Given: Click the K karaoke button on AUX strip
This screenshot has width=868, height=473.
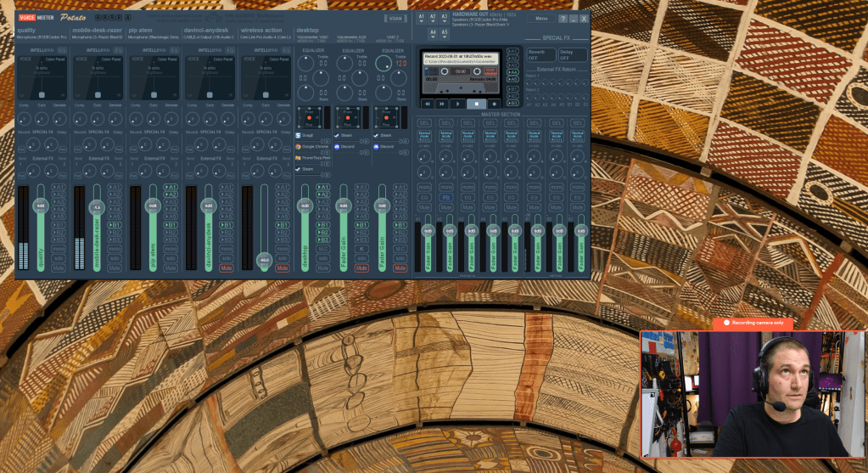Looking at the screenshot, I should pos(361,250).
